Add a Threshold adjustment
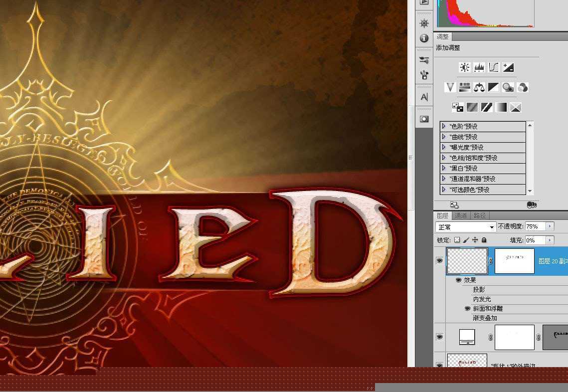 point(487,107)
